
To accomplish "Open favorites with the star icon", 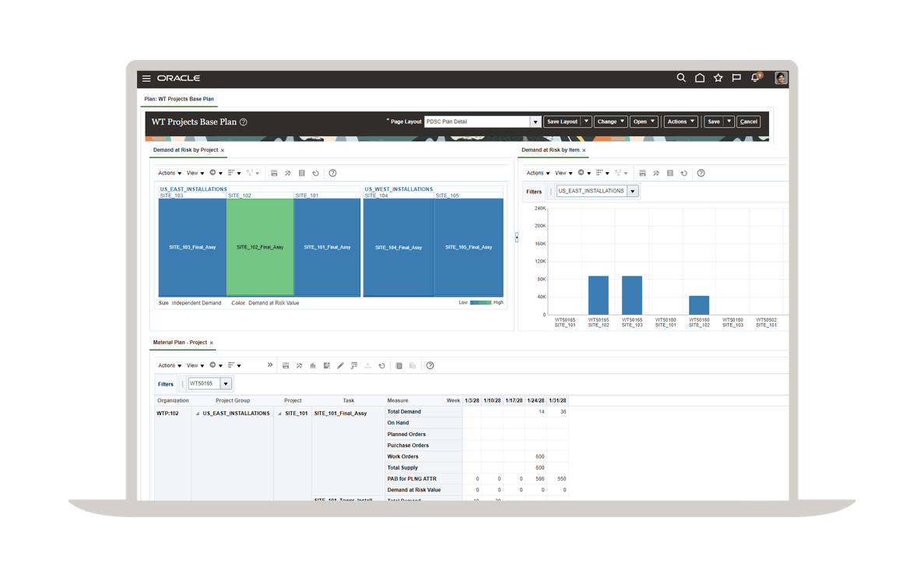I will click(x=718, y=78).
